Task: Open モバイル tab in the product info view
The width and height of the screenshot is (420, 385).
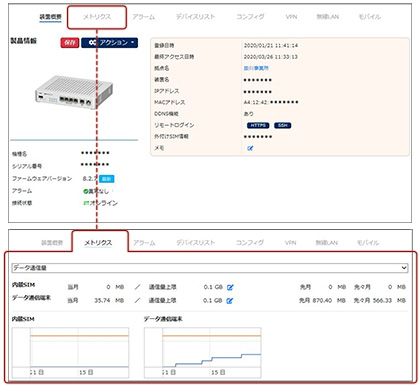Action: 369,17
